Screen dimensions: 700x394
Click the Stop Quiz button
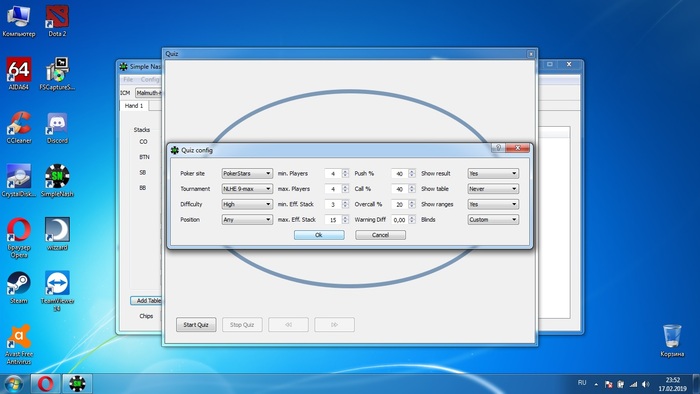tap(242, 324)
